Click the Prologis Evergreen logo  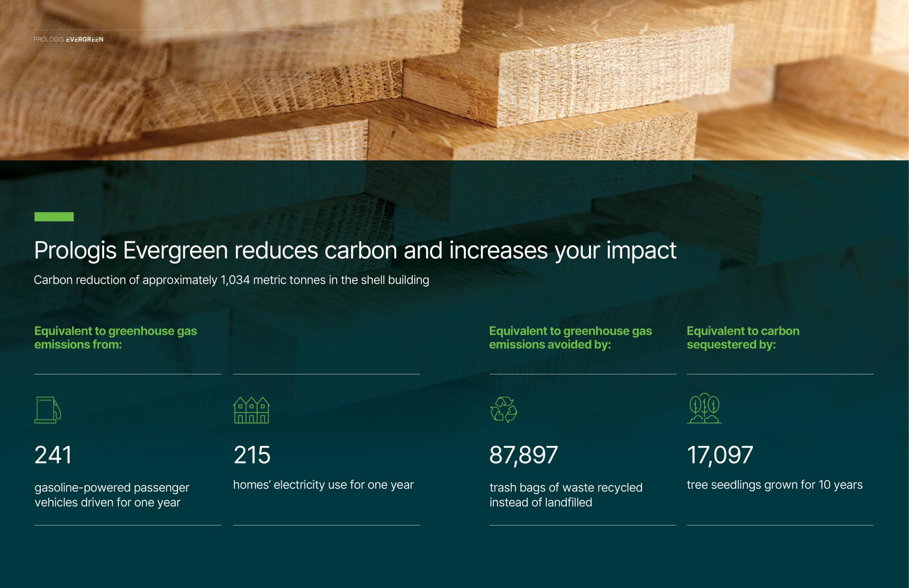pos(68,39)
